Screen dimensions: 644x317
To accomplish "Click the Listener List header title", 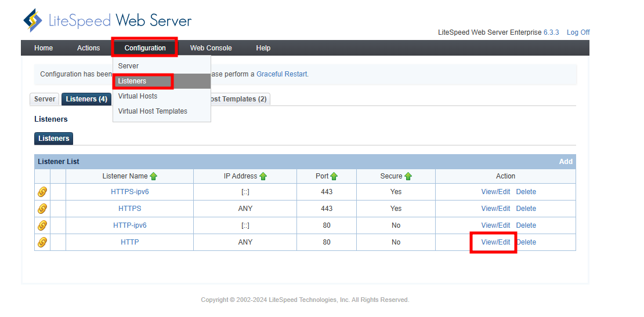I will click(x=59, y=162).
